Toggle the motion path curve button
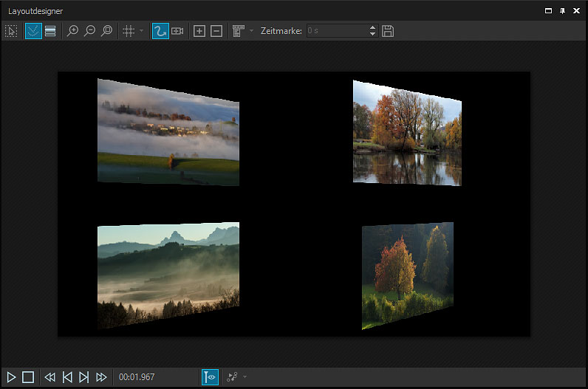Viewport: 588px width, 389px height. click(160, 31)
